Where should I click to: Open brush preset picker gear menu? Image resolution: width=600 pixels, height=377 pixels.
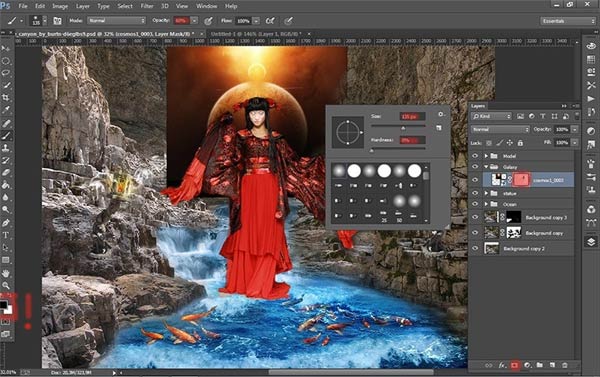pyautogui.click(x=440, y=114)
